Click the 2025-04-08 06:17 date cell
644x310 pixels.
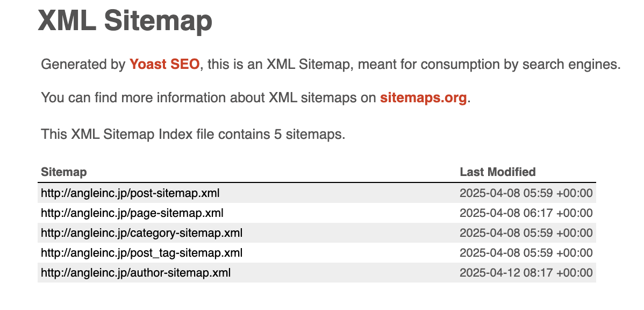(526, 213)
